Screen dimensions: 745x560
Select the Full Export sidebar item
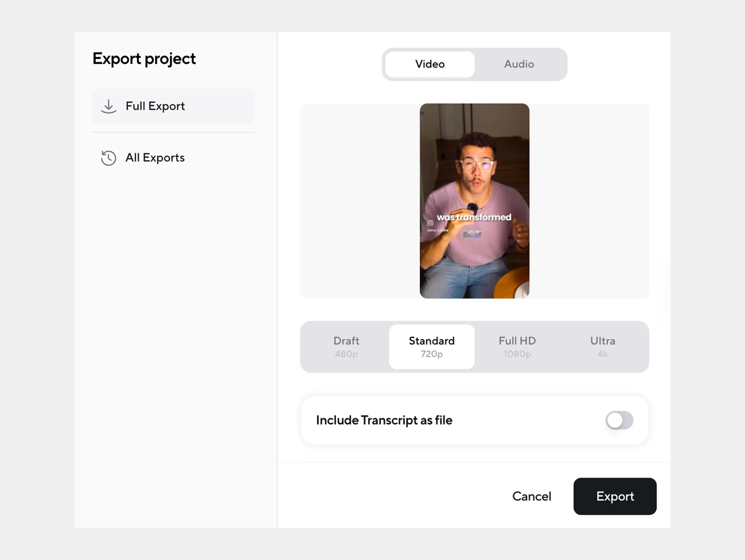(173, 107)
